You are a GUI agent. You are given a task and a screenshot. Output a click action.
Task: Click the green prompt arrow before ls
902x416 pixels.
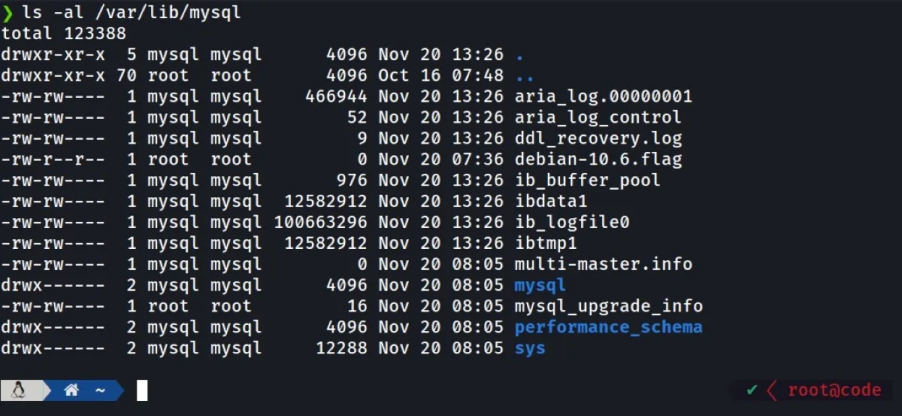point(6,13)
